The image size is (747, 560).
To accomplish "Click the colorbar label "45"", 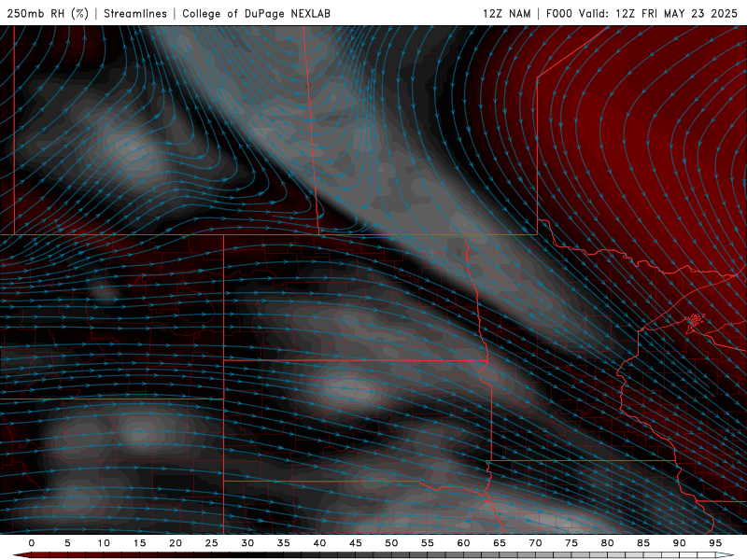I will click(356, 543).
